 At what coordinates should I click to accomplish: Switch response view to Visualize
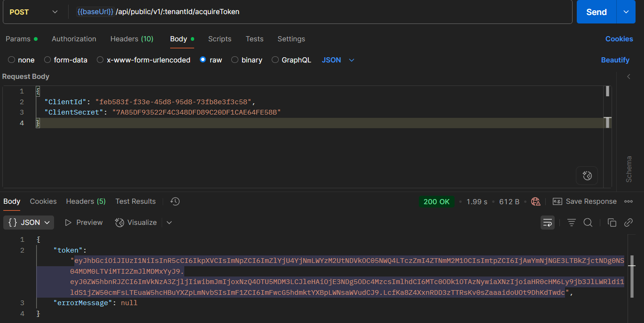136,223
